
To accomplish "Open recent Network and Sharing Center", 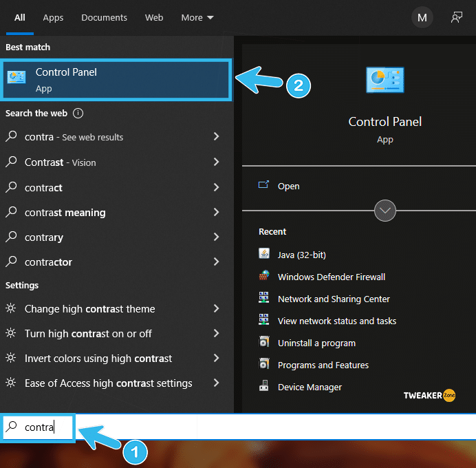I will [334, 299].
